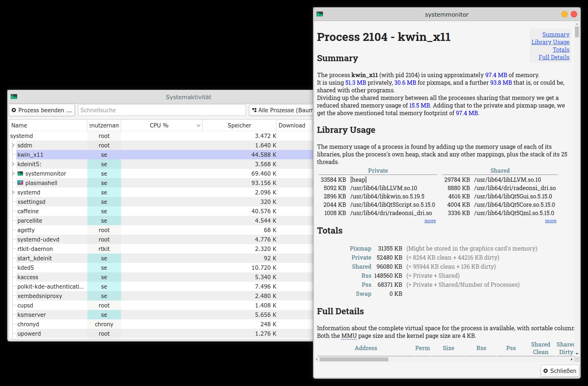The image size is (588, 386).
Task: Select the xembedsniproxy process row
Action: click(160, 296)
